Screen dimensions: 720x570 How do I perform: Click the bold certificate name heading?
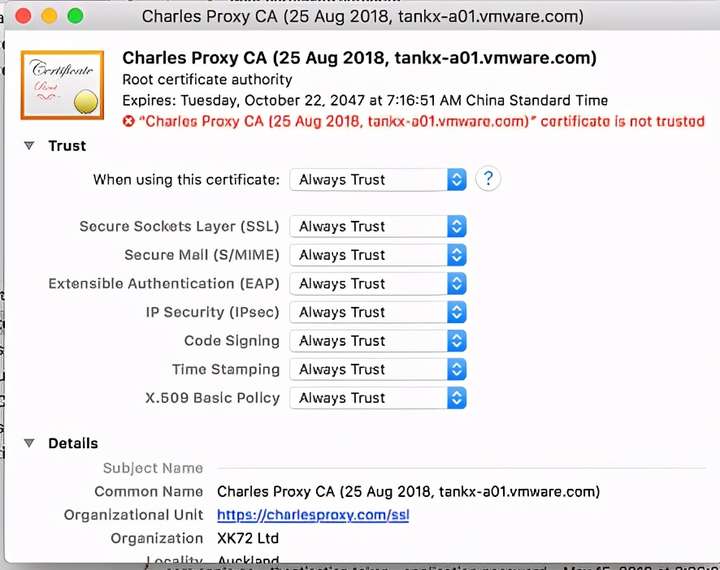point(360,58)
